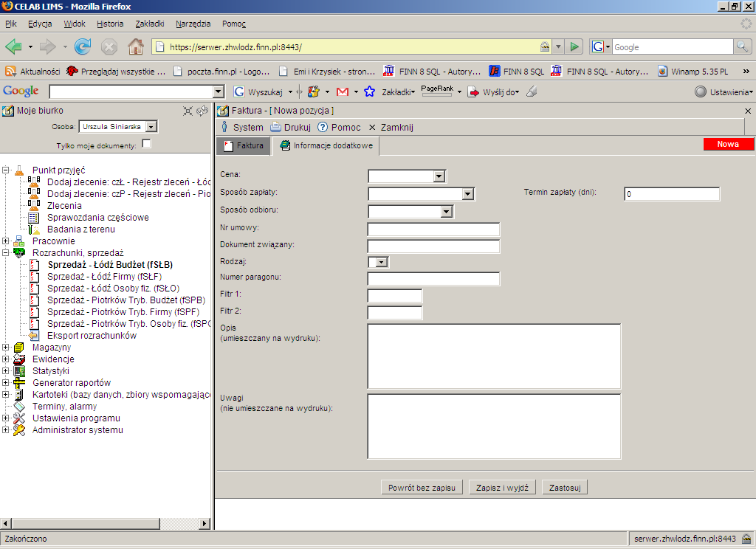
Task: Open the FINN 8 SQL bookmark
Action: 516,72
